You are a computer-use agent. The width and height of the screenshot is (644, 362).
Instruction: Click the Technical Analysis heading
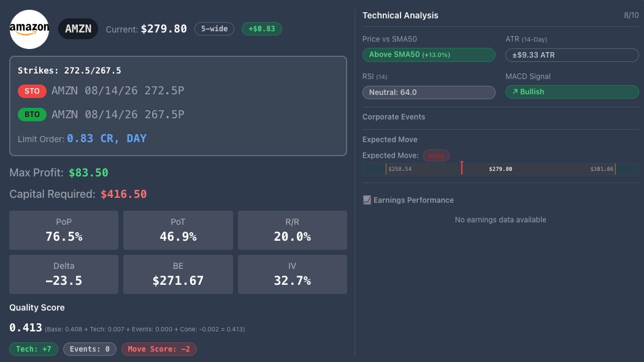click(x=400, y=15)
